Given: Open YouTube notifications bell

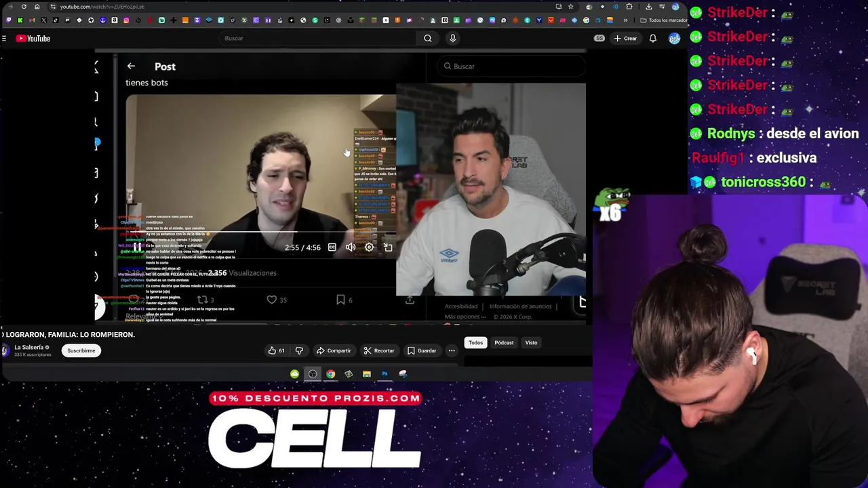Looking at the screenshot, I should coord(652,39).
